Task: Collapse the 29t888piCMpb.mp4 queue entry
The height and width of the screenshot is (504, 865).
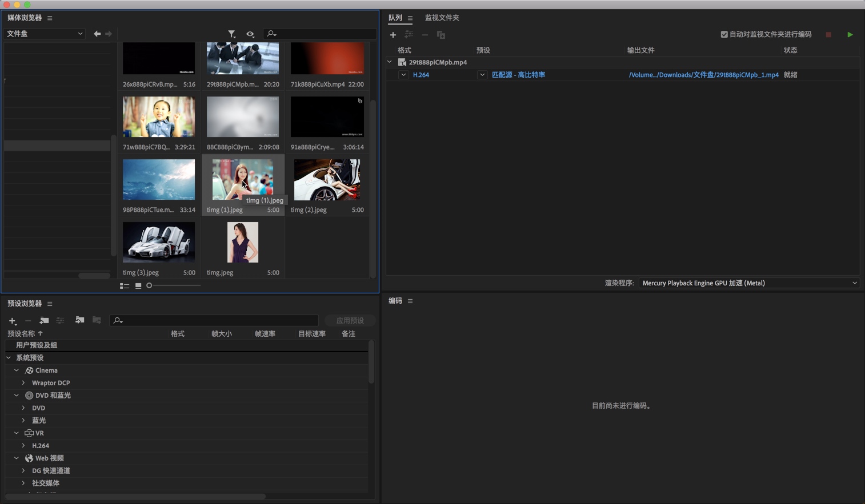Action: (x=390, y=62)
